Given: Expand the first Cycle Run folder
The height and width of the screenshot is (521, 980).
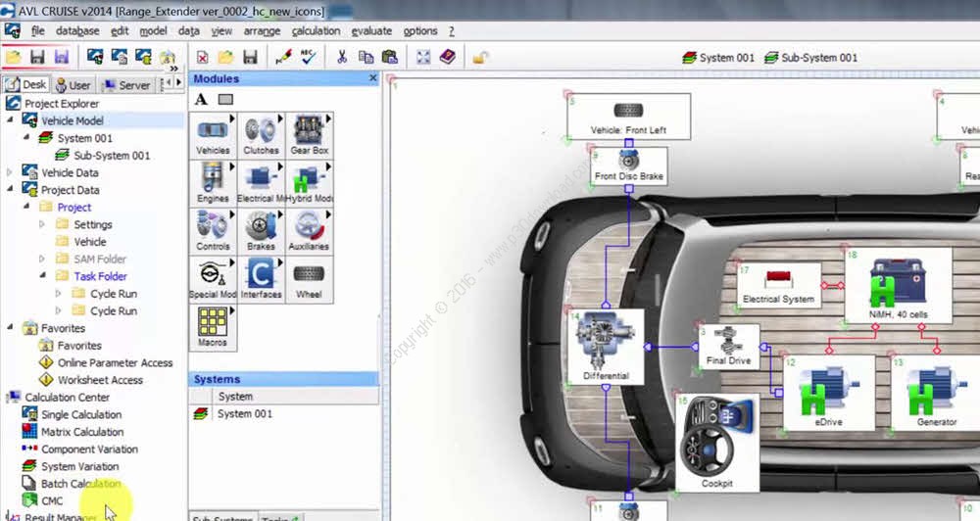Looking at the screenshot, I should click(x=58, y=293).
